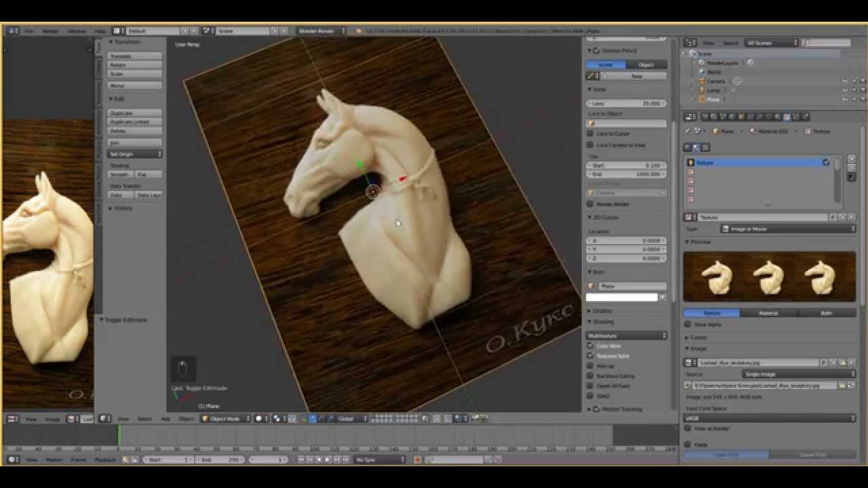Select the brush texture context icon
The height and width of the screenshot is (488, 868).
[x=705, y=147]
